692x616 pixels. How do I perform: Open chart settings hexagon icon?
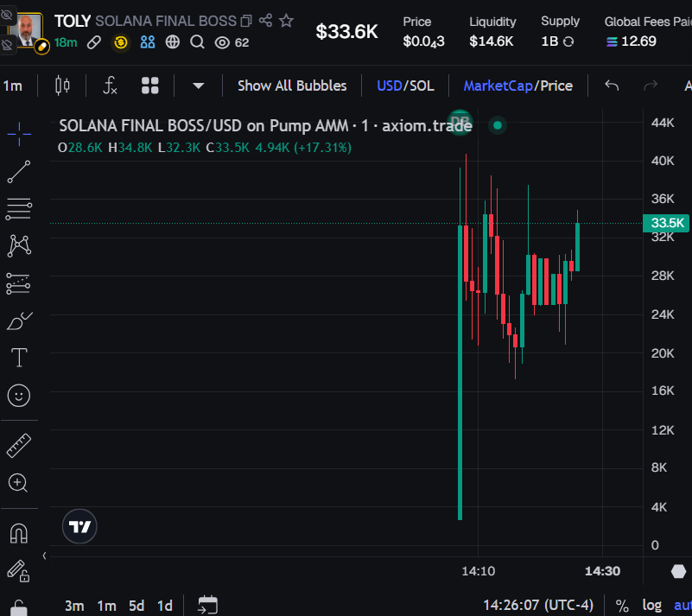(x=678, y=571)
